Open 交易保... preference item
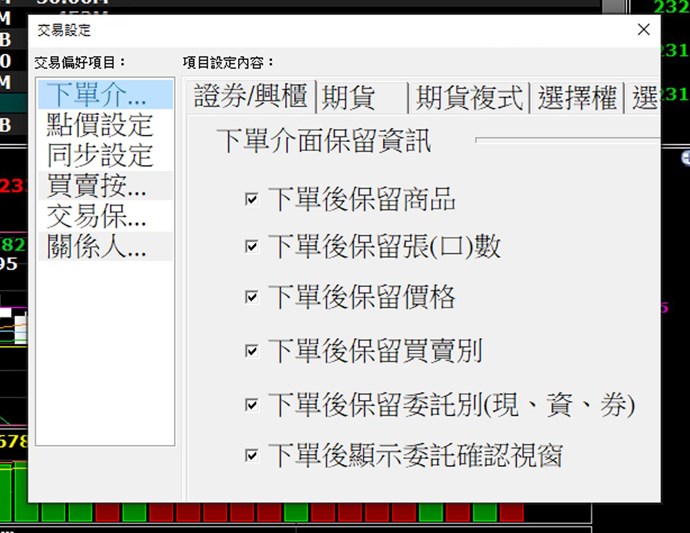690x533 pixels. point(105,216)
